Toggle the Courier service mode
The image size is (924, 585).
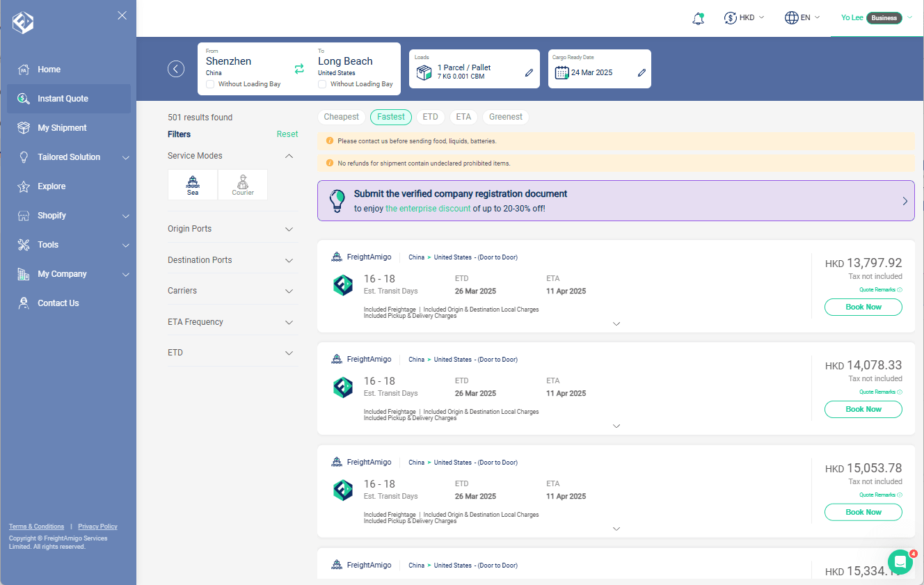tap(243, 185)
